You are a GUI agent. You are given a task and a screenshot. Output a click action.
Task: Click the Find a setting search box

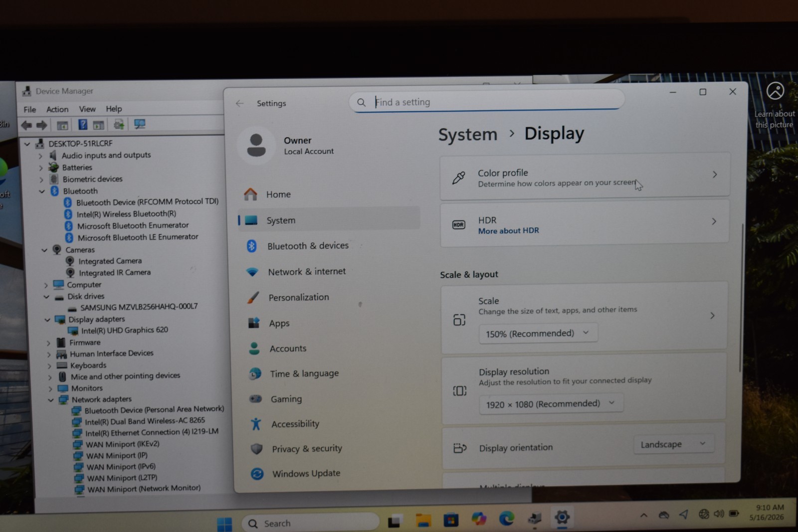tap(487, 102)
